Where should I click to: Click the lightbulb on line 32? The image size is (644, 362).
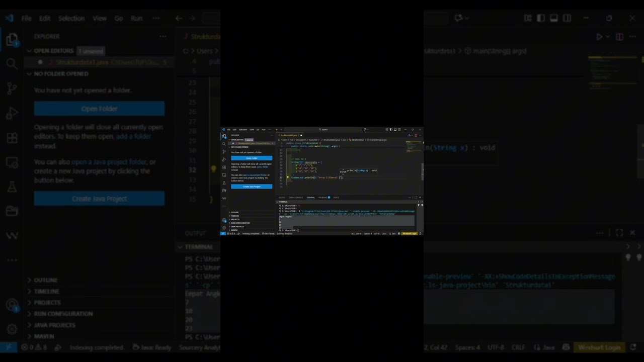[x=288, y=177]
